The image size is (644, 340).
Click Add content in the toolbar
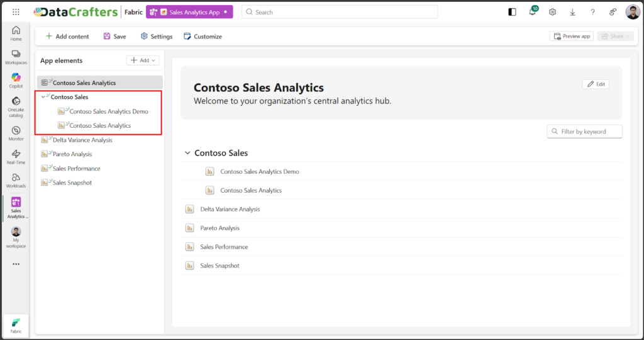[x=67, y=37]
